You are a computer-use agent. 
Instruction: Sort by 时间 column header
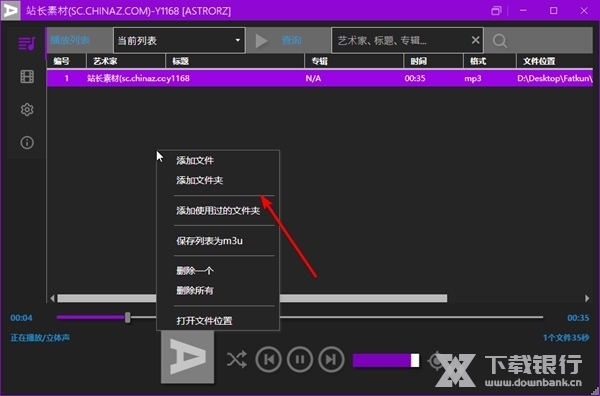(419, 61)
